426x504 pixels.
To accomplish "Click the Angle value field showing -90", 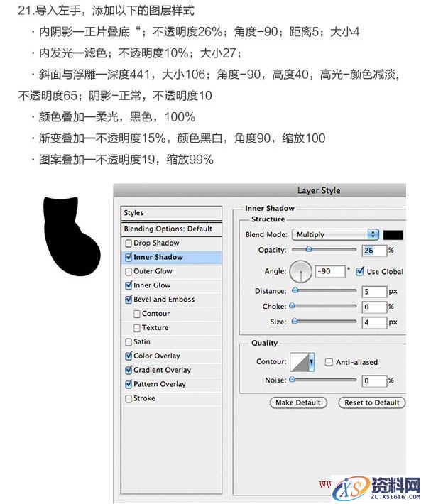I will (x=330, y=272).
